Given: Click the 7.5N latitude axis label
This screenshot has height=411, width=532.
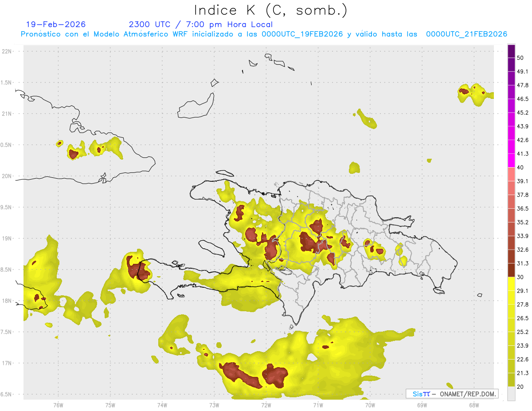Looking at the screenshot, I should pyautogui.click(x=7, y=332).
